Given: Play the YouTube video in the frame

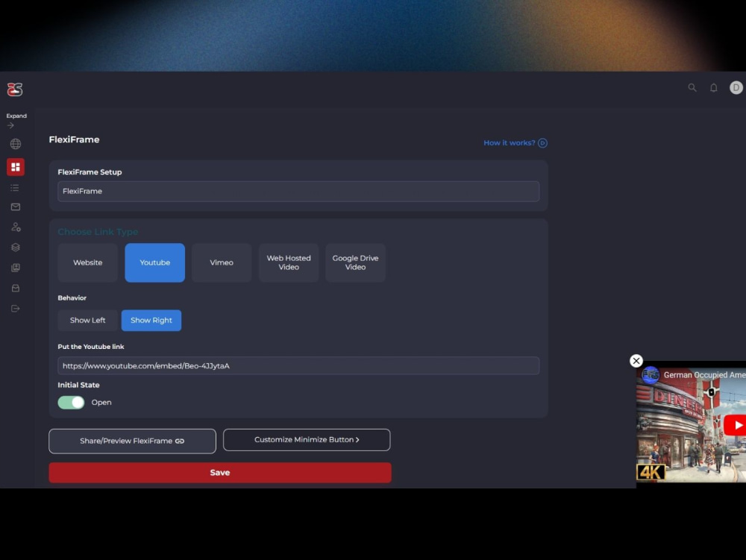Looking at the screenshot, I should (735, 425).
